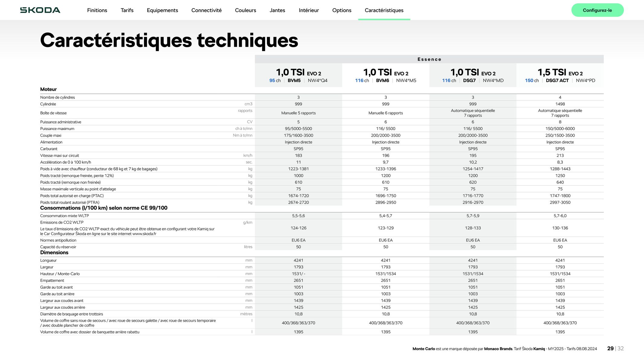Click the Consommations section heading
Screen dimensions: 644x362
pyautogui.click(x=104, y=208)
